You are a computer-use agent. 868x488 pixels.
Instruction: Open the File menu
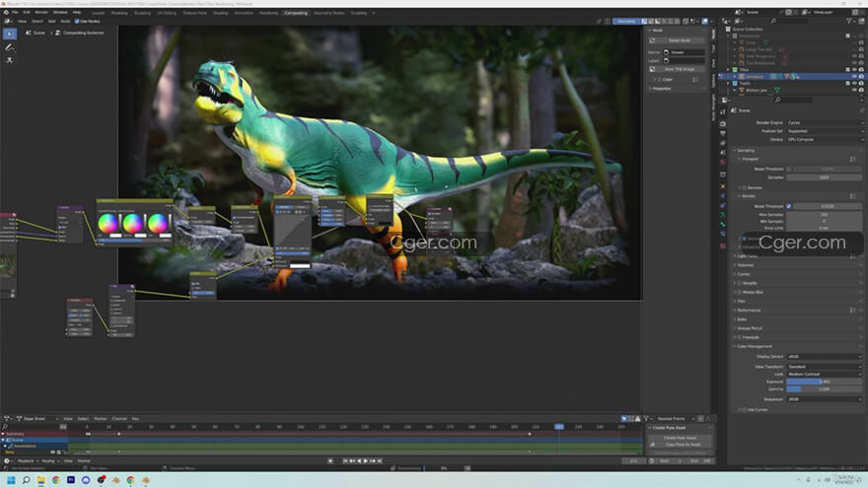[15, 12]
